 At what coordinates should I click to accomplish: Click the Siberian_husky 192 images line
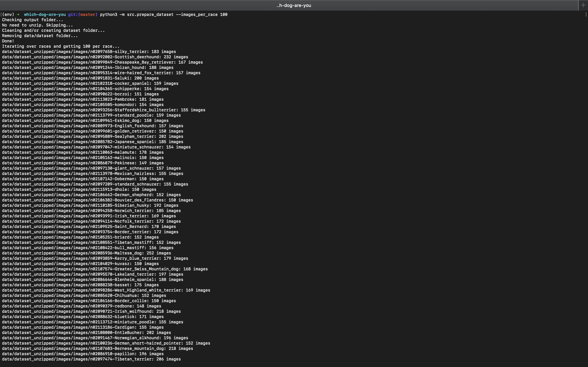click(90, 205)
